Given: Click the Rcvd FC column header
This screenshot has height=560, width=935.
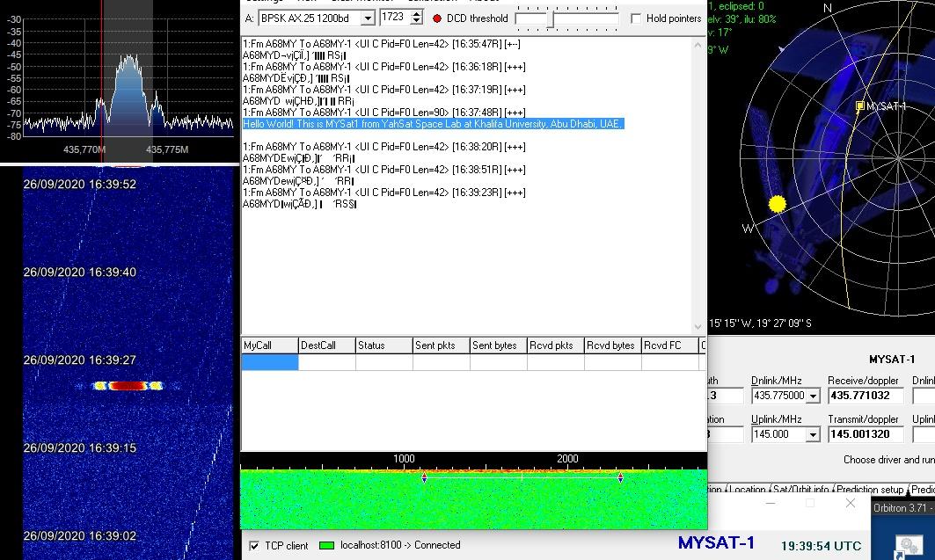Looking at the screenshot, I should [x=670, y=345].
